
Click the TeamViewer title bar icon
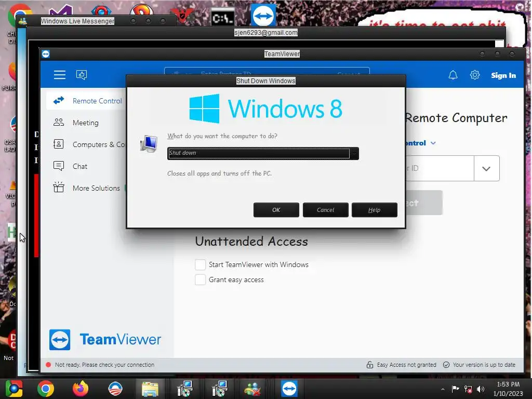[46, 54]
